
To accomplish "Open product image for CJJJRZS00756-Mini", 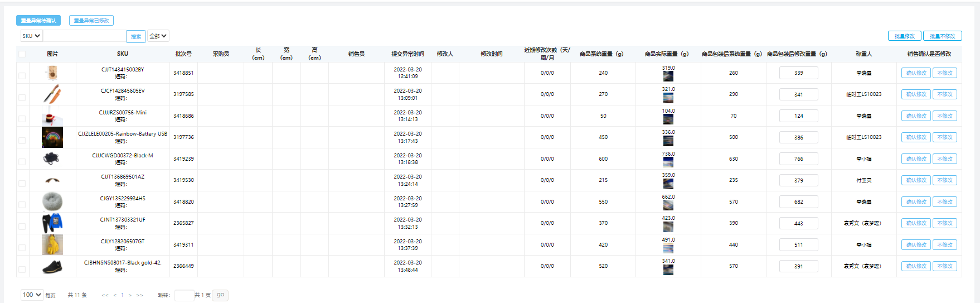I will tap(52, 116).
